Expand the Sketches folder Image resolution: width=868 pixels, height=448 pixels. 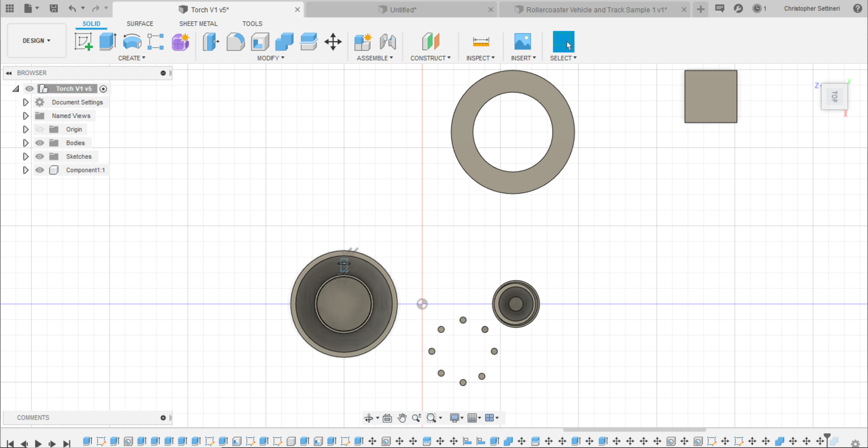(x=25, y=157)
